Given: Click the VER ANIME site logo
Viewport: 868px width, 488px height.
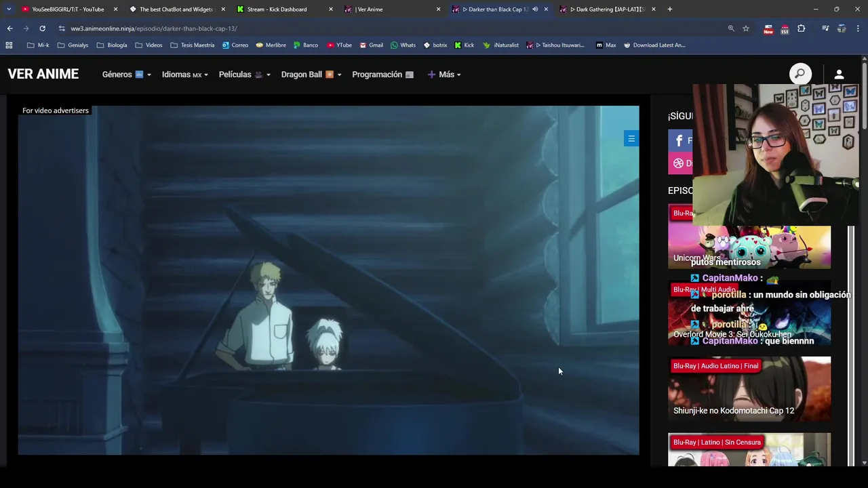Looking at the screenshot, I should coord(43,75).
